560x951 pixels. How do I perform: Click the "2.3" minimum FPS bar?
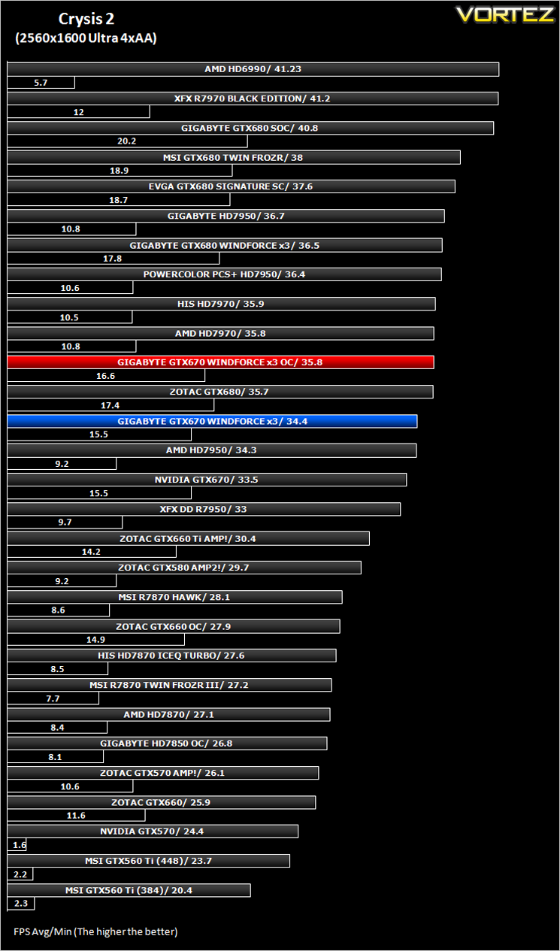click(x=20, y=904)
